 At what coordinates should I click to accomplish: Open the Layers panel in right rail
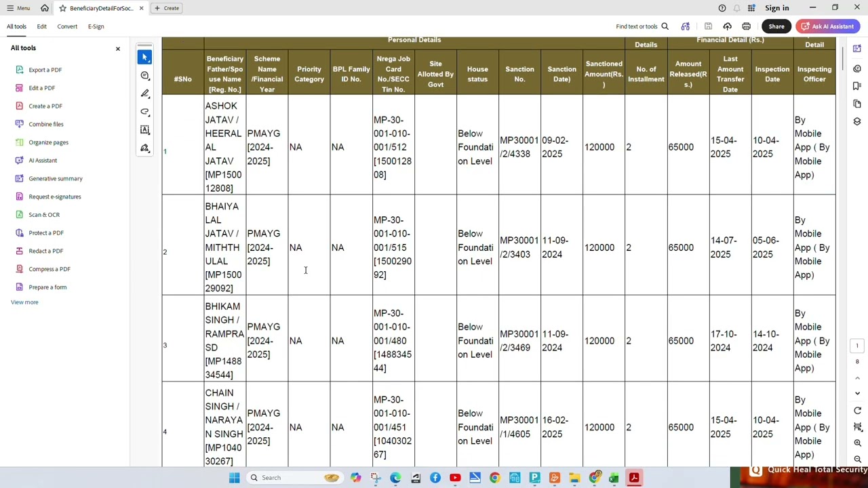pos(857,121)
